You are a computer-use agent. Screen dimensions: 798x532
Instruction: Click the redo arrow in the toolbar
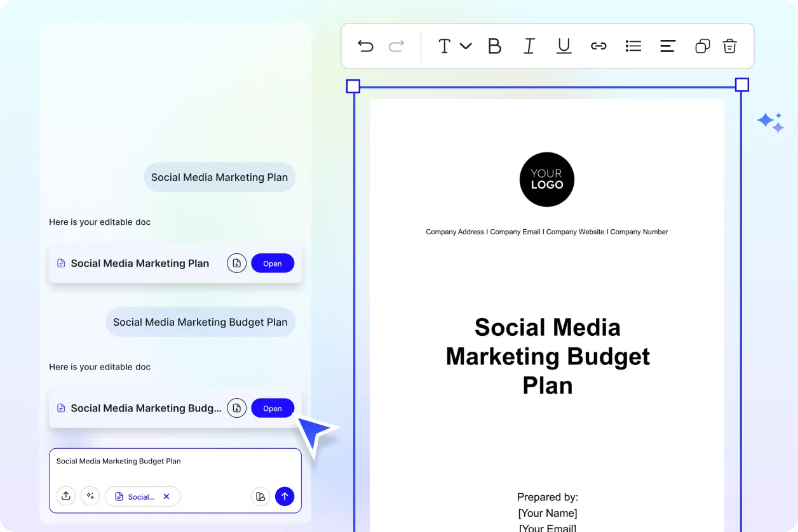click(x=396, y=46)
